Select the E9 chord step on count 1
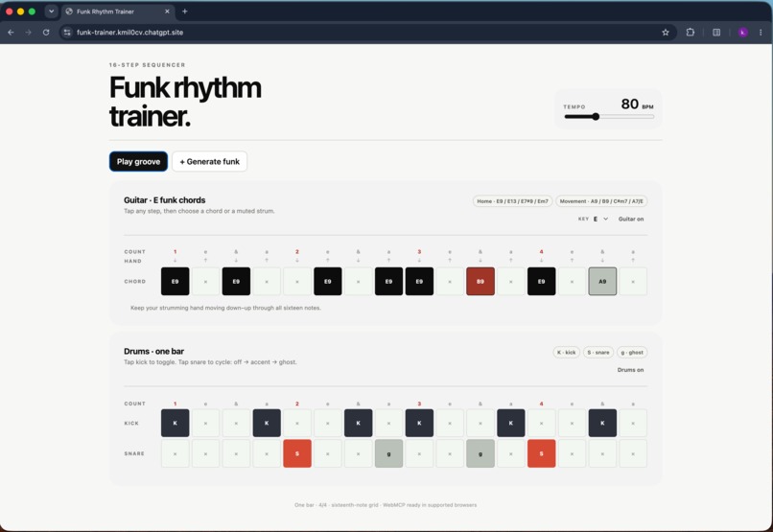 (x=175, y=281)
